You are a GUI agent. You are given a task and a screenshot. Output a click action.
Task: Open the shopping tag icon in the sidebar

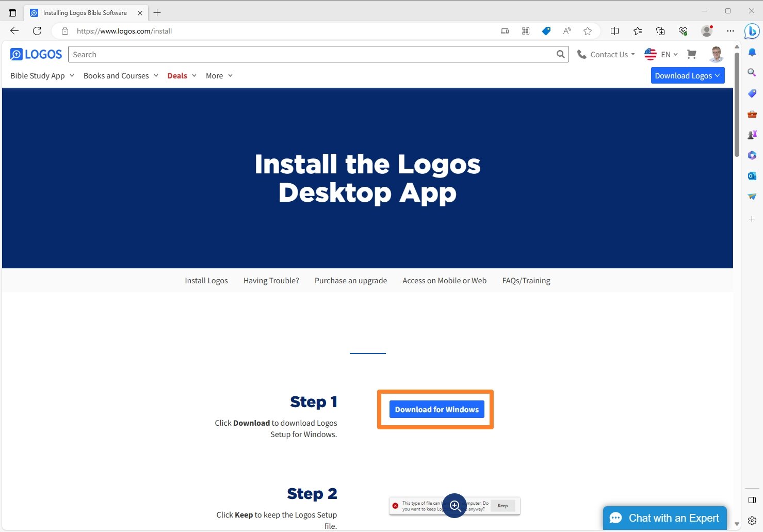pos(752,93)
